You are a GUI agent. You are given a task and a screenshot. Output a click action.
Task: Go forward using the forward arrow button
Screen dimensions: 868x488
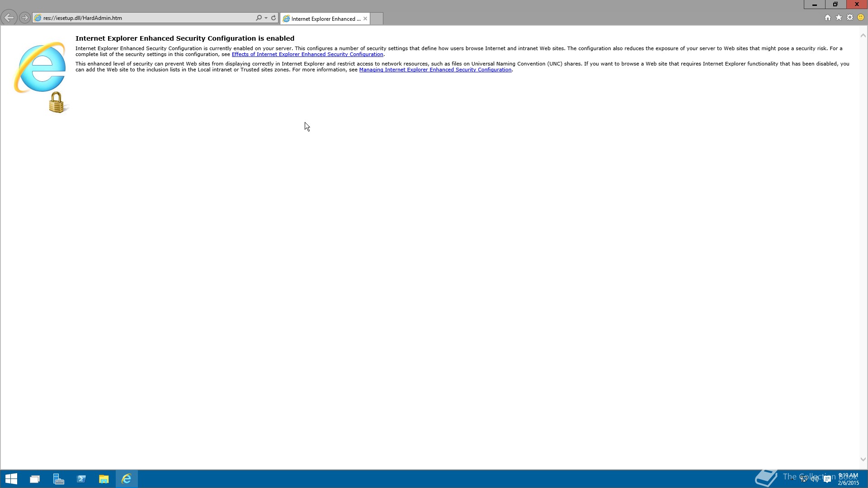pos(25,18)
